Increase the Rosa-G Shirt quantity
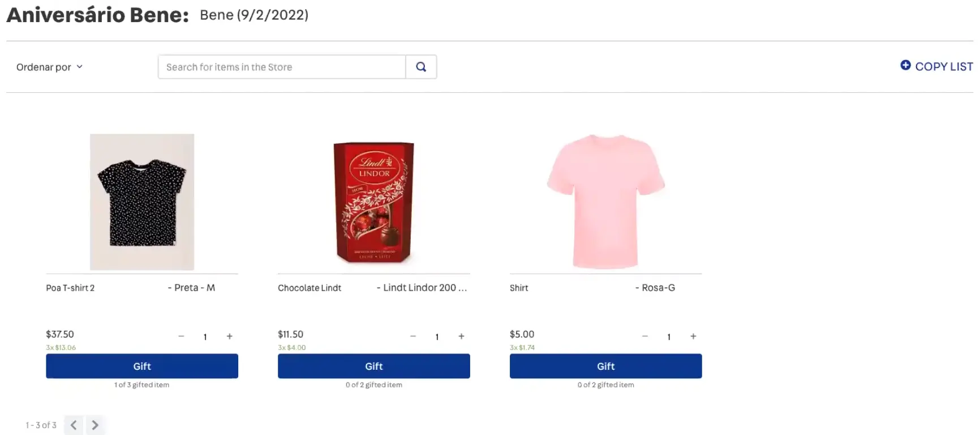 tap(693, 336)
